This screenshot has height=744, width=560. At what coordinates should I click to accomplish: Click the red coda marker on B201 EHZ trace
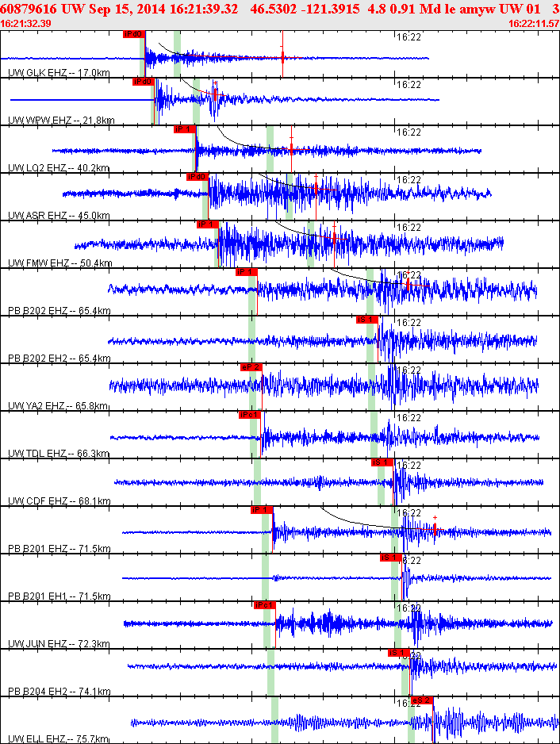435,528
